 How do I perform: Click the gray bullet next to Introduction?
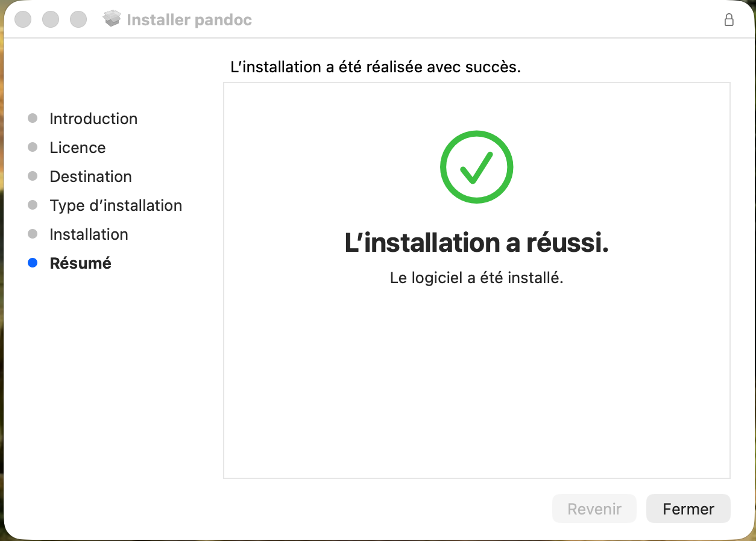[x=33, y=119]
